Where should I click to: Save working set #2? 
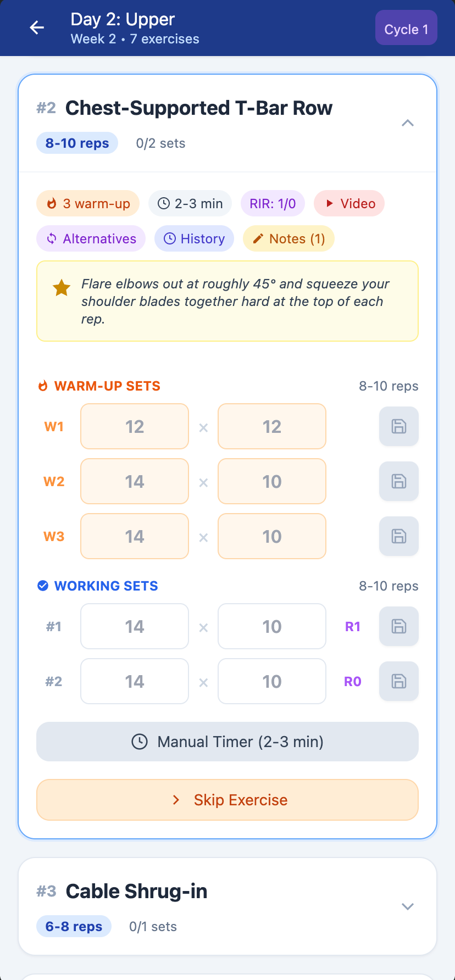tap(398, 681)
